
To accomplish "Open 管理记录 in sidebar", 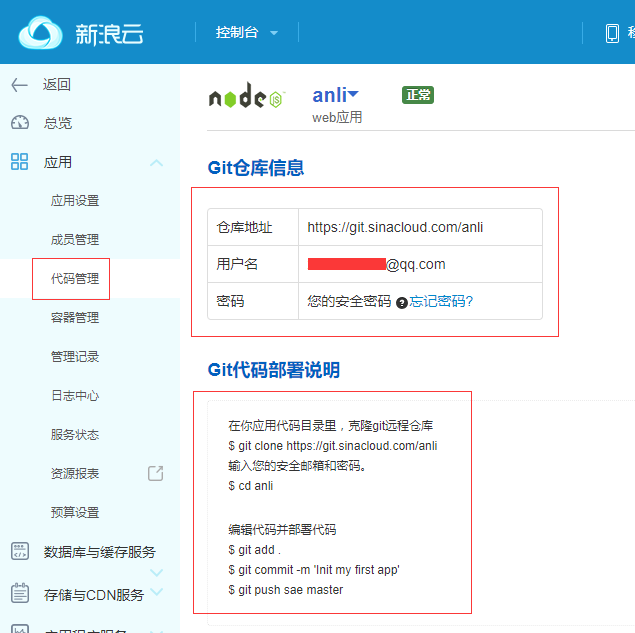I will (x=75, y=357).
